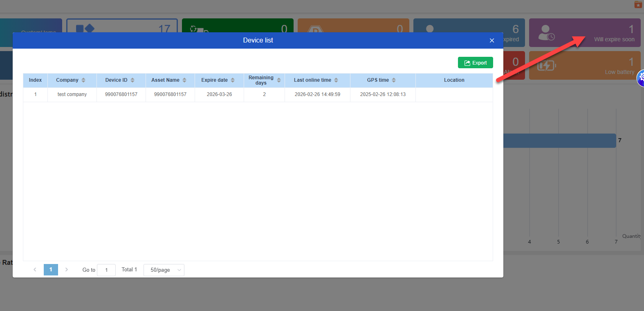
Task: Sort the table by the Expire date column
Action: [x=233, y=80]
